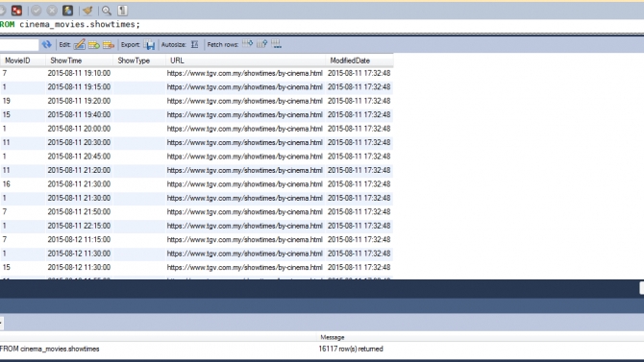Click the Message column header in output
Viewport: 644px width, 362px height.
click(333, 337)
